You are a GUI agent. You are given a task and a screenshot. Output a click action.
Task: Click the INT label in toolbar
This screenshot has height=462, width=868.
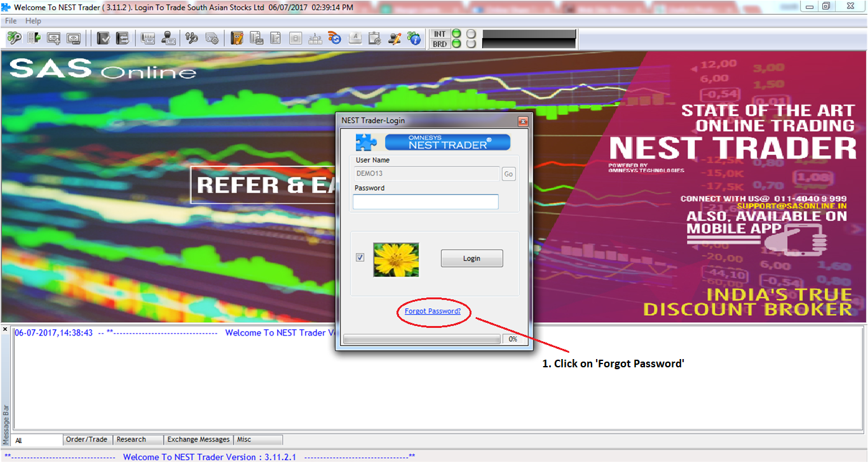(x=440, y=33)
